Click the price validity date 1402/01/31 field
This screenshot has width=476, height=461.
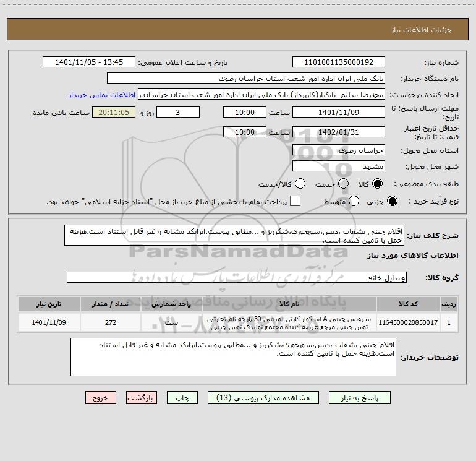339,132
